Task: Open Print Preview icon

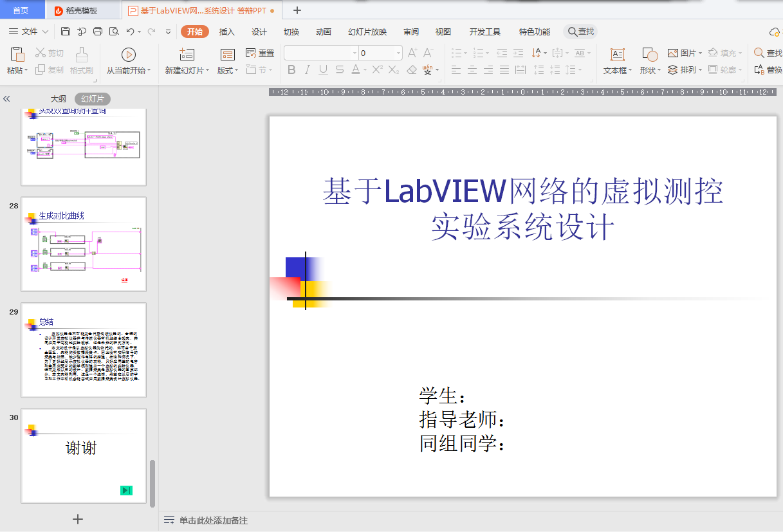Action: coord(114,32)
